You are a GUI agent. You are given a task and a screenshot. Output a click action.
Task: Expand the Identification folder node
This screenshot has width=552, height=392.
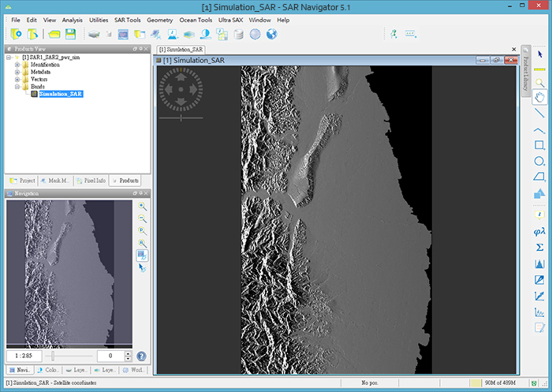(x=17, y=65)
